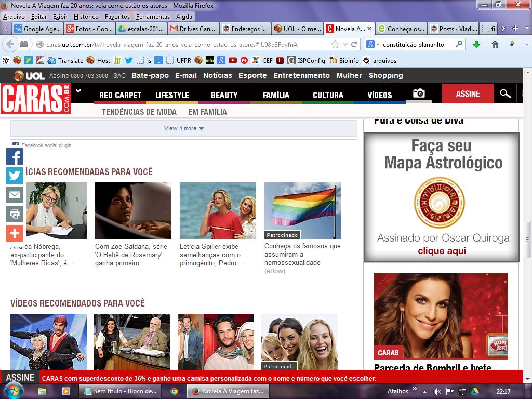Click 'clique aqui' in Mapa Astrológico ad
Image resolution: width=532 pixels, height=399 pixels.
pos(442,251)
